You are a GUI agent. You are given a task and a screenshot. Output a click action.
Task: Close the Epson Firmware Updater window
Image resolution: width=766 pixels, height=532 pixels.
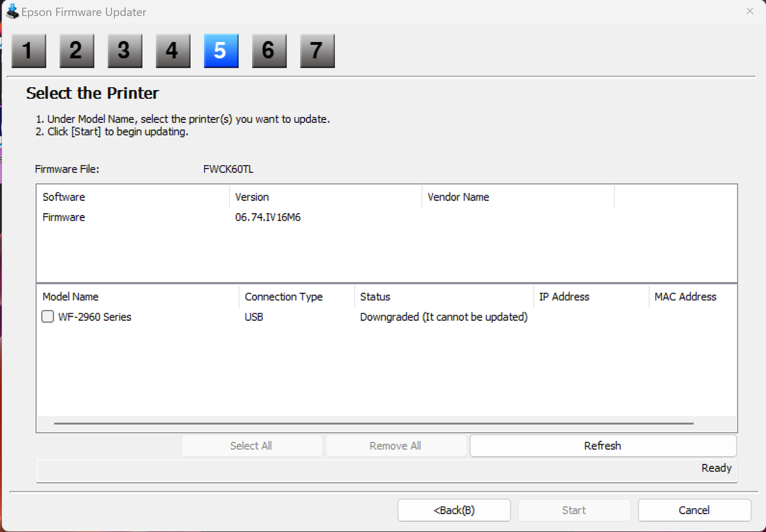pyautogui.click(x=749, y=11)
